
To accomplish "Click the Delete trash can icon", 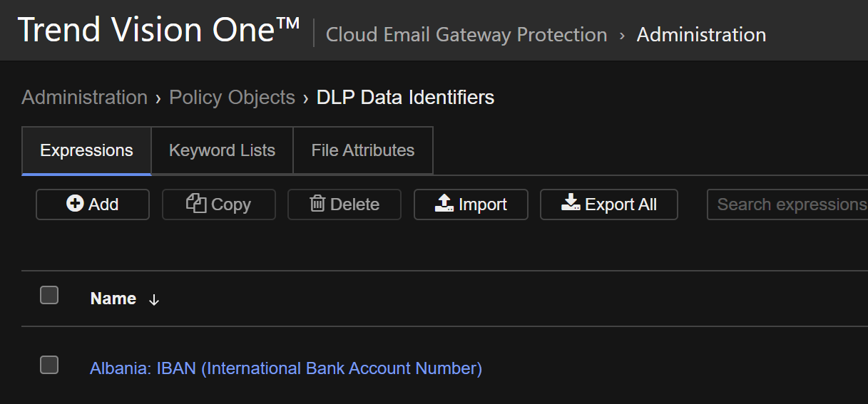I will click(317, 204).
